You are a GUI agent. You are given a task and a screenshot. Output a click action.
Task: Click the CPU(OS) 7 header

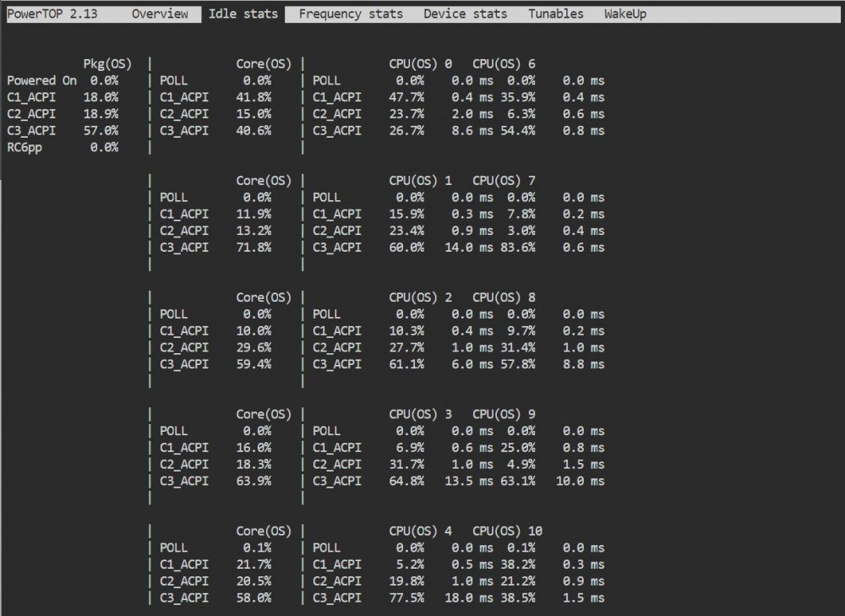tap(504, 181)
